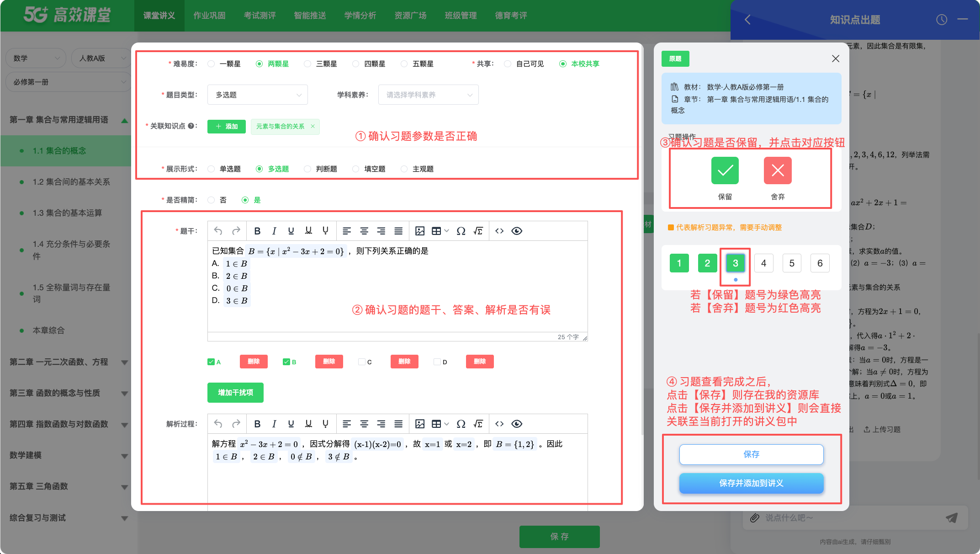Open the 学科素养 dropdown
Viewport: 980px width, 554px height.
pyautogui.click(x=429, y=95)
